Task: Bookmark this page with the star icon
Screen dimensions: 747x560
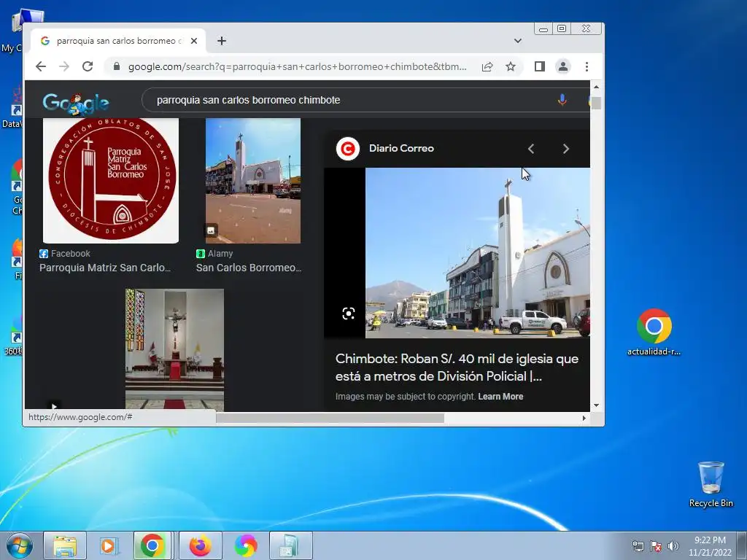Action: click(511, 66)
